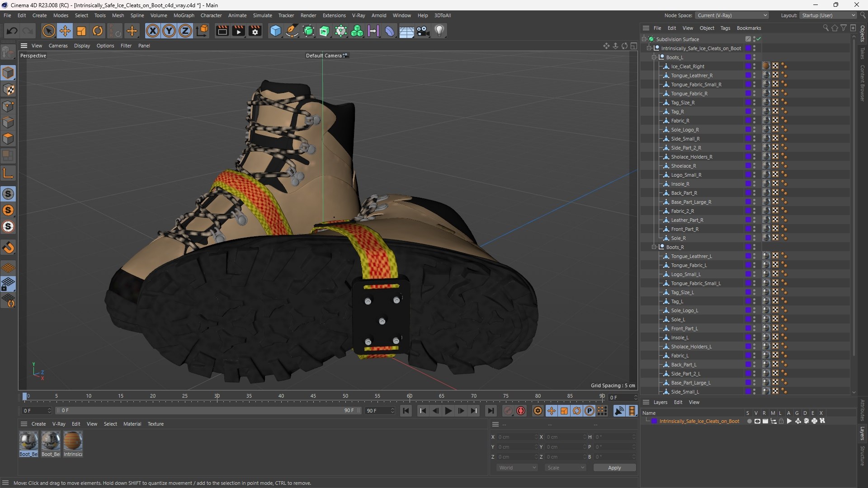This screenshot has width=868, height=488.
Task: Toggle Ice_Cleat_Right visibility dots
Action: (x=754, y=66)
